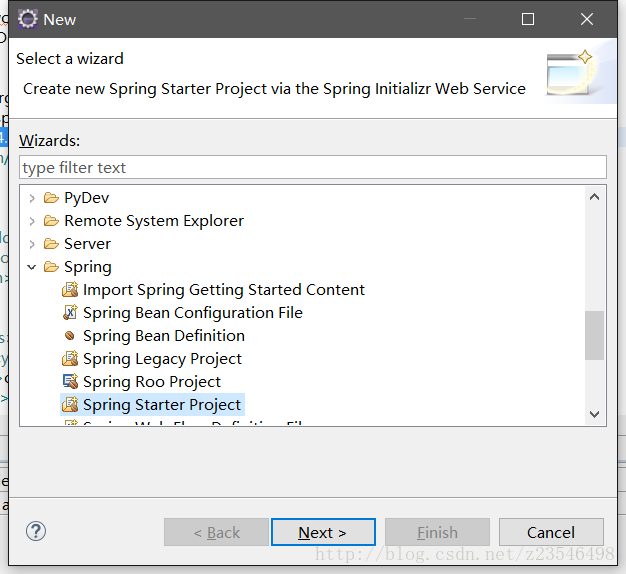Expand the Server category
The width and height of the screenshot is (626, 574).
(x=32, y=244)
